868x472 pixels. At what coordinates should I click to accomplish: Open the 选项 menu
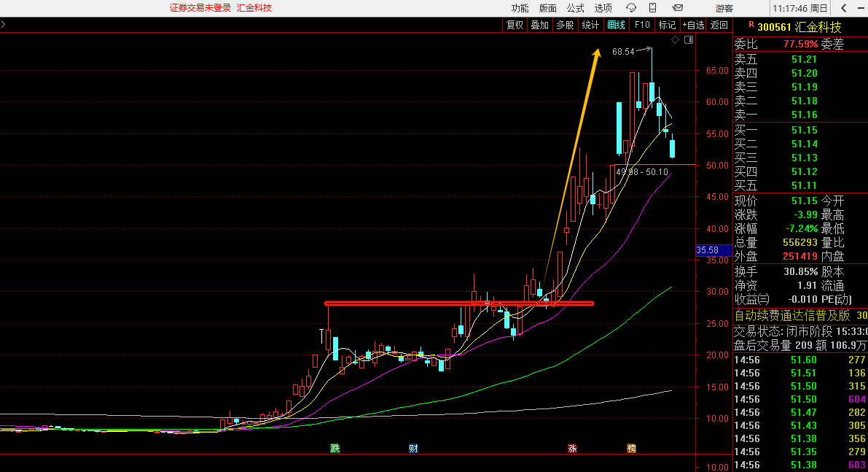(x=603, y=8)
